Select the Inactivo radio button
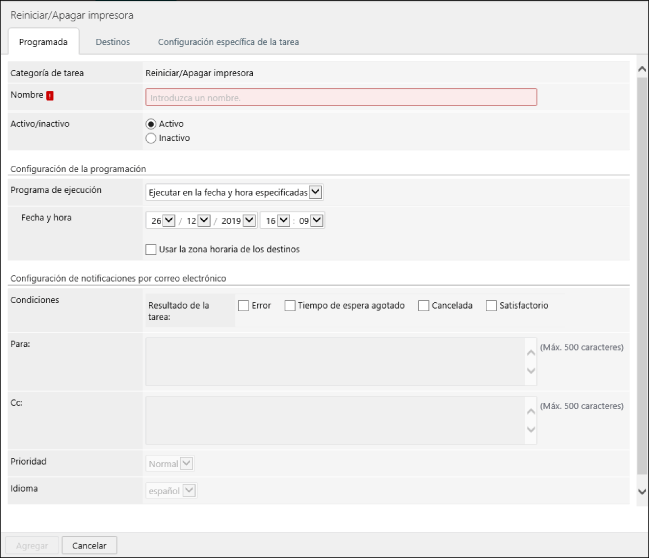The width and height of the screenshot is (649, 558). [152, 138]
